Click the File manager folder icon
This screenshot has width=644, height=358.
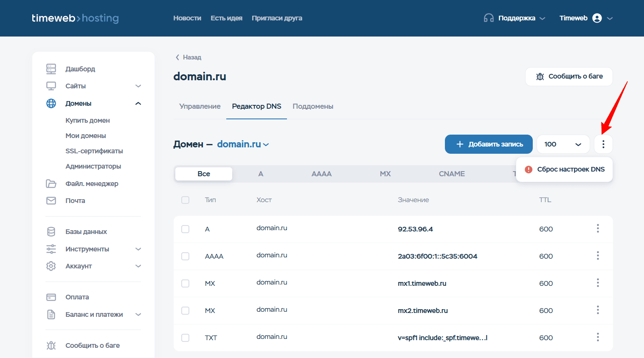coord(51,183)
